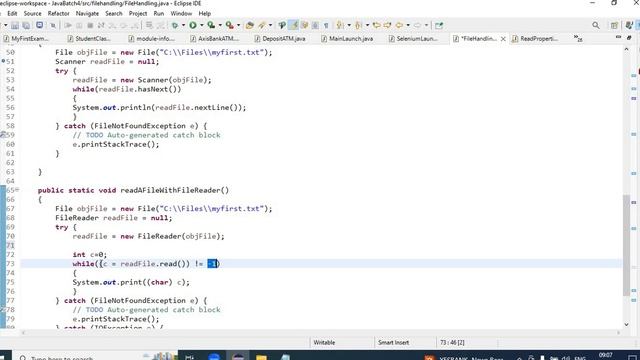
Task: Open the Back history dropdown arrow
Action: tap(408, 25)
